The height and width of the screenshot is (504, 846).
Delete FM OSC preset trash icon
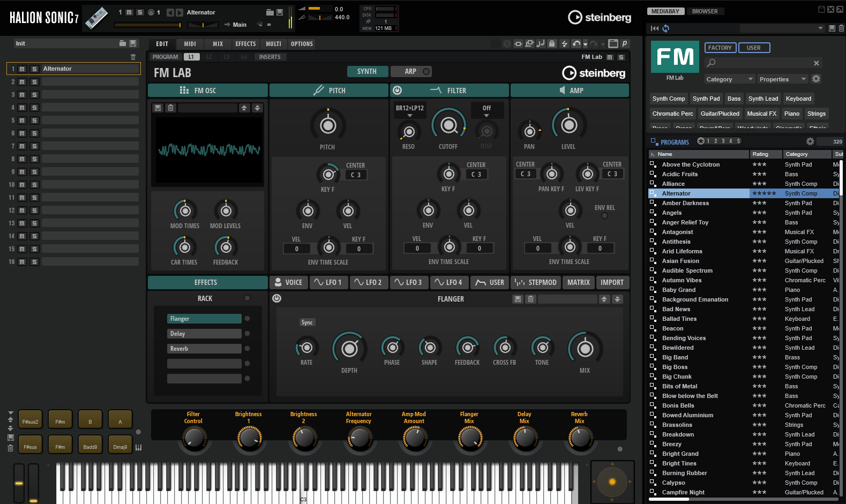pos(171,108)
